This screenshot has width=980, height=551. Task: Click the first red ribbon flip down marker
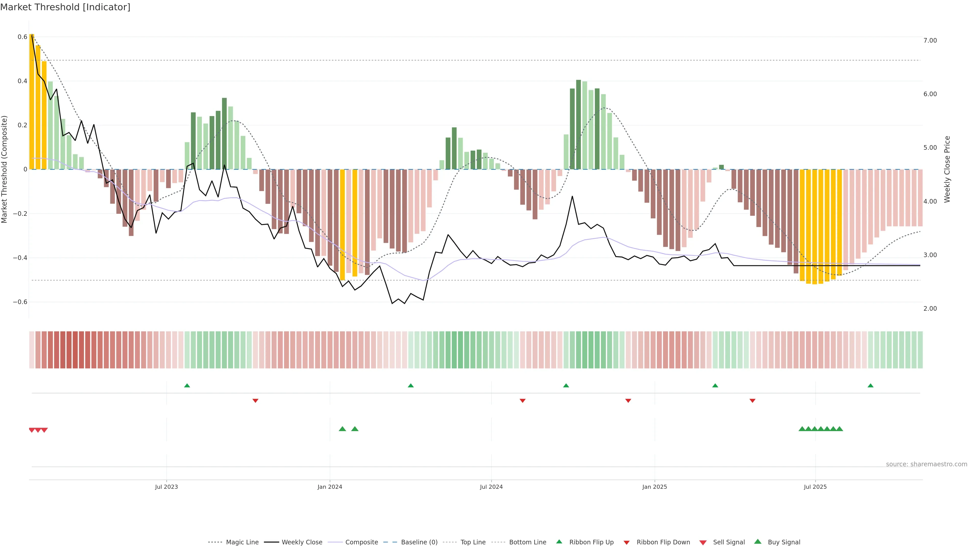[256, 400]
